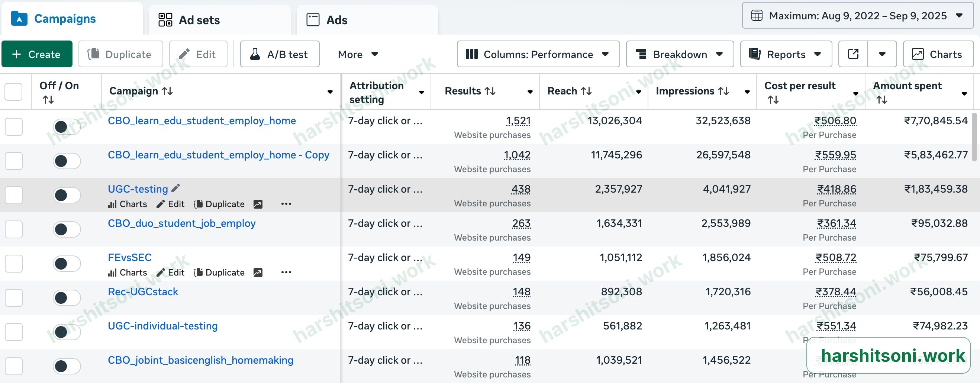
Task: Open the export share icon button
Action: click(853, 54)
